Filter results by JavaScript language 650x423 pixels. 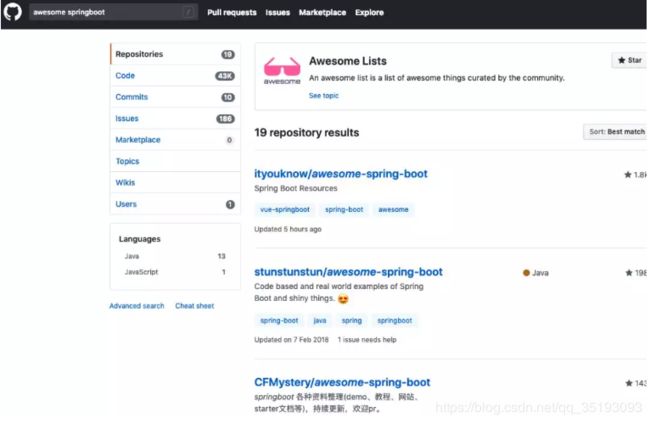[175, 272]
